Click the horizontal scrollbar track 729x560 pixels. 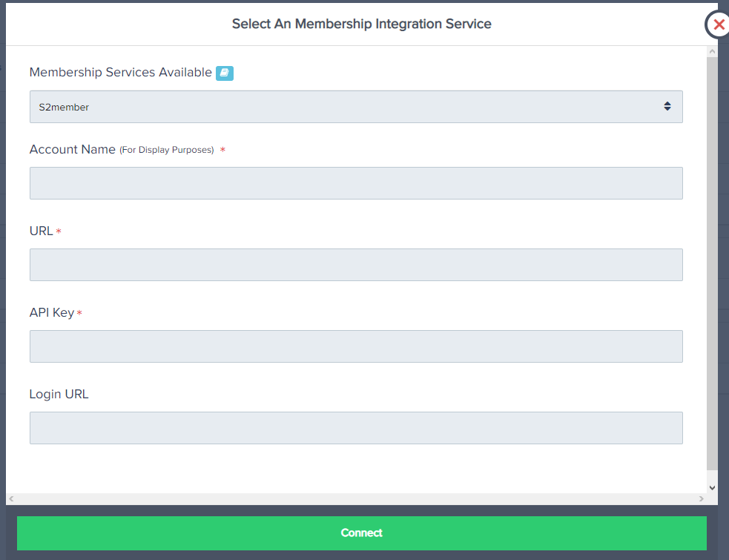point(356,499)
